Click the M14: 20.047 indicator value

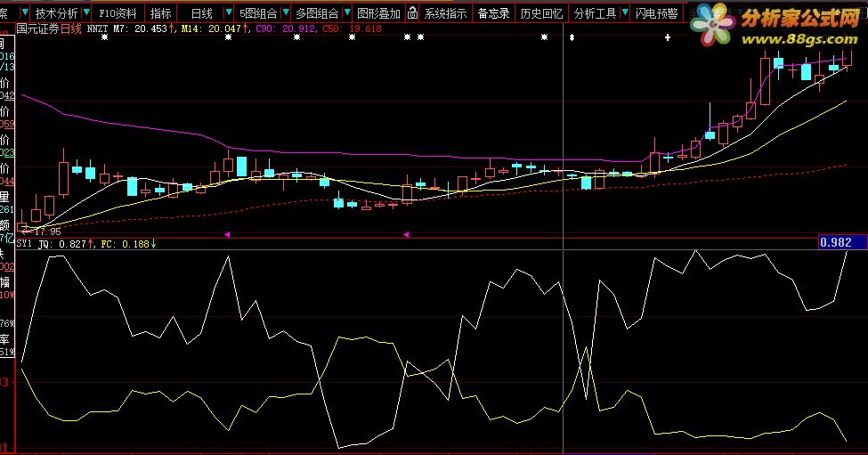(215, 28)
